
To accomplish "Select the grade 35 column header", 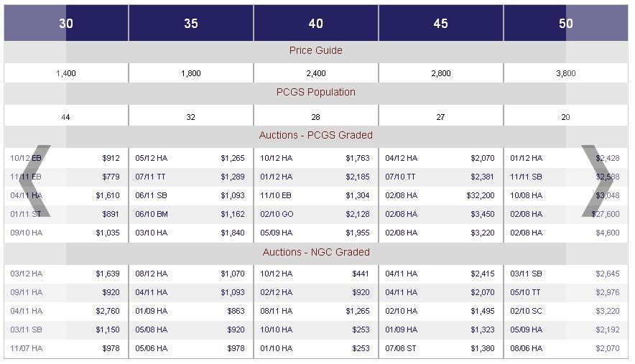I will pyautogui.click(x=191, y=24).
